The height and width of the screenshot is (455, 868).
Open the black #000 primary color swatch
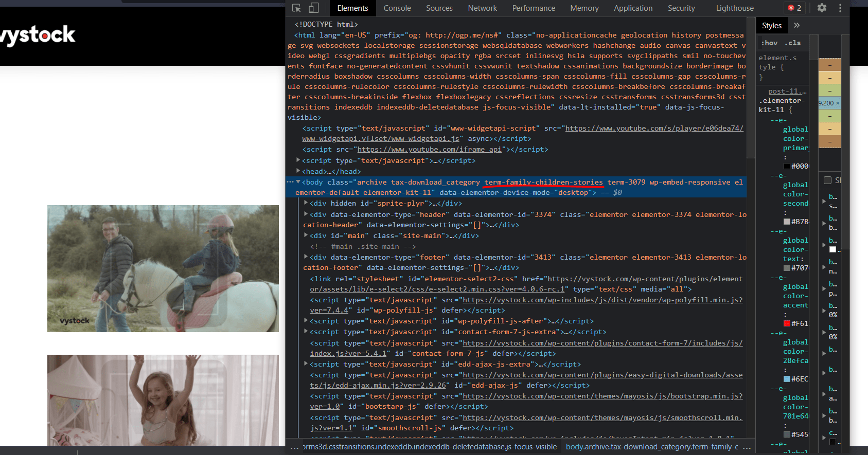pos(787,166)
